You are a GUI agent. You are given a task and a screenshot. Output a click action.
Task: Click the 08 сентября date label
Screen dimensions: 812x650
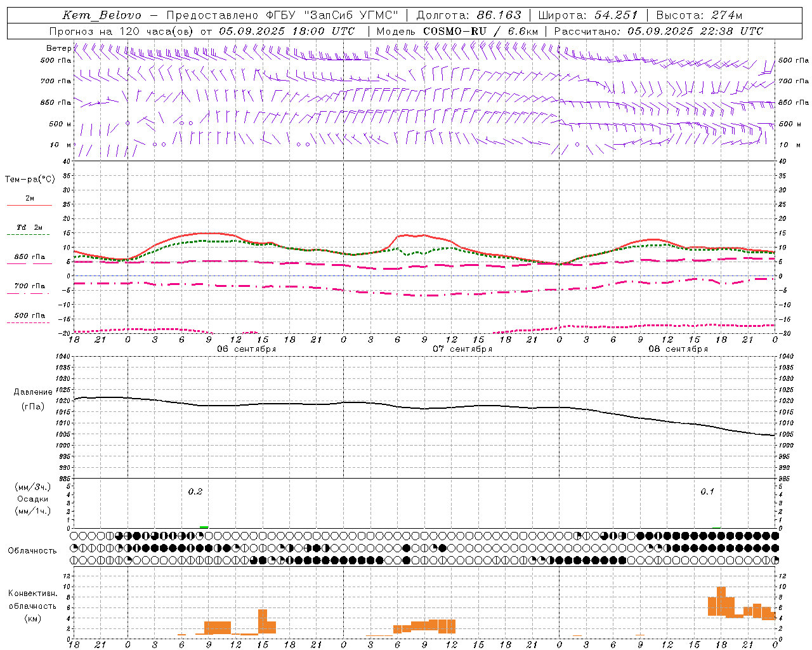pos(678,349)
